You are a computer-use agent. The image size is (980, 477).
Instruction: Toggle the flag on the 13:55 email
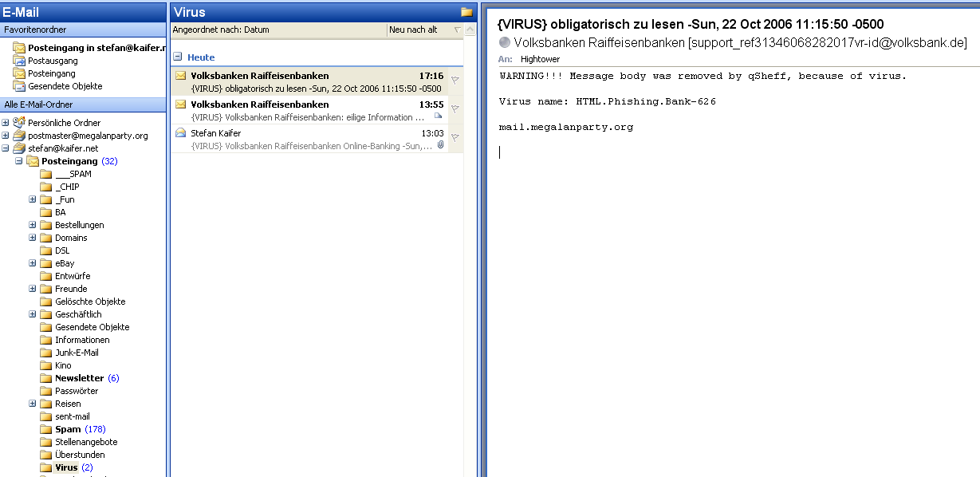(x=455, y=108)
